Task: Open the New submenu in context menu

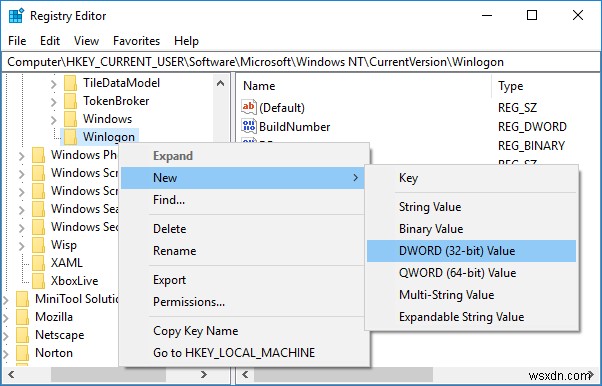Action: coord(242,178)
